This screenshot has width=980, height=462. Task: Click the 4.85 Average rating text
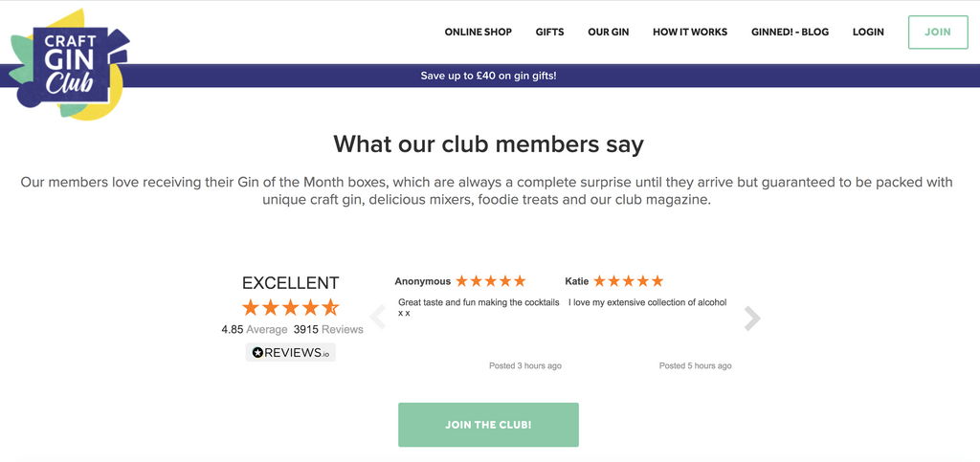click(254, 329)
